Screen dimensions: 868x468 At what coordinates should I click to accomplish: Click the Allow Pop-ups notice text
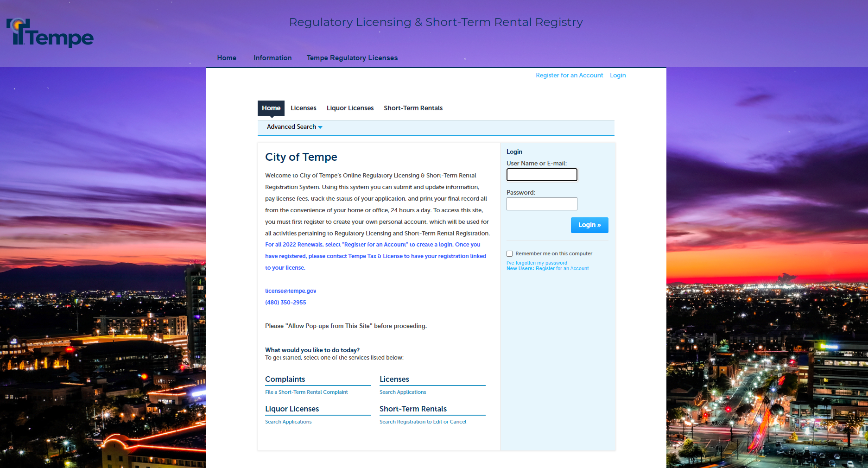click(346, 326)
